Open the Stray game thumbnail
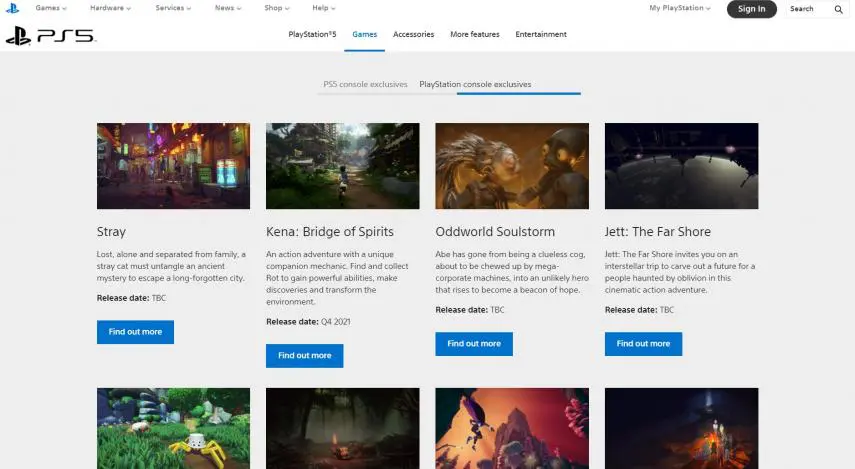Viewport: 855px width, 469px height. [173, 166]
